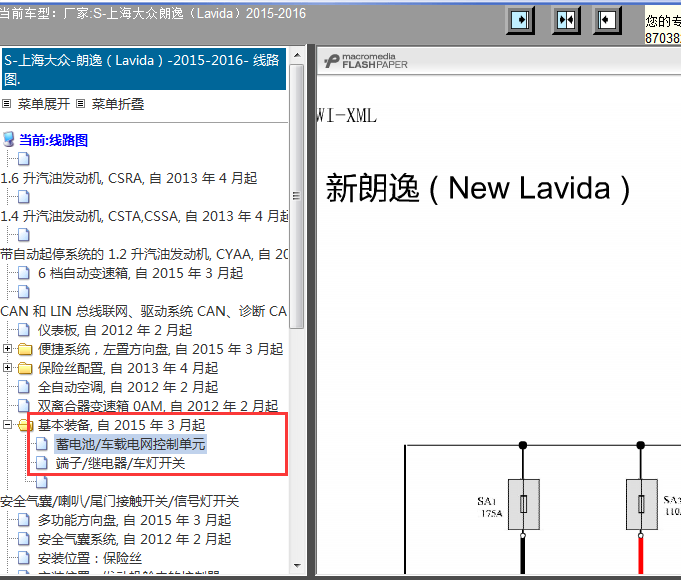Open 1.6 升汽油发动机, CSRA entry
The height and width of the screenshot is (580, 681).
click(x=129, y=178)
